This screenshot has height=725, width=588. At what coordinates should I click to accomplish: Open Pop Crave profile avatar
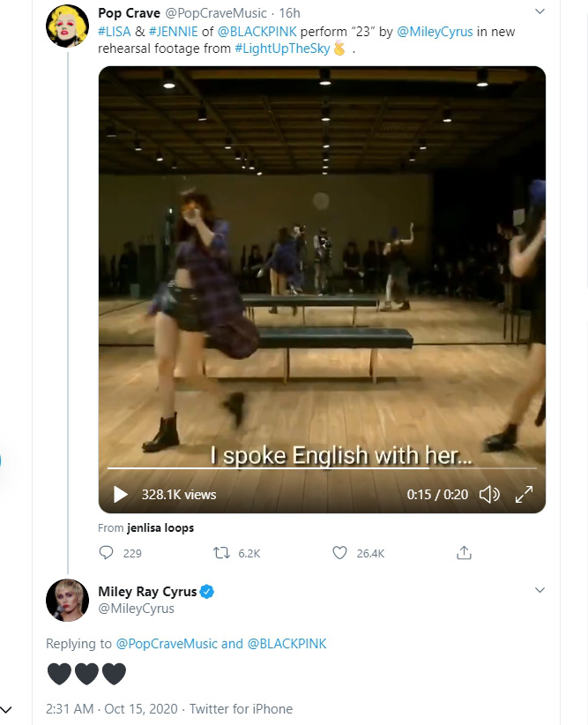pyautogui.click(x=68, y=26)
